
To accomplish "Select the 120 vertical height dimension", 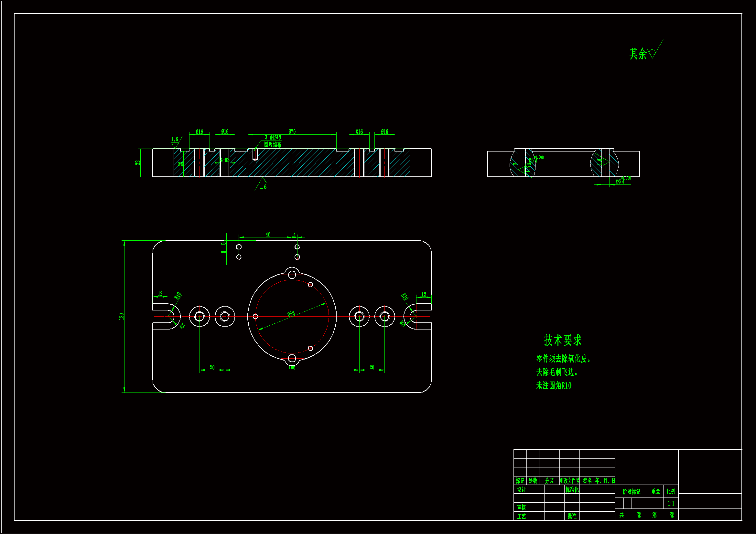I will [122, 316].
